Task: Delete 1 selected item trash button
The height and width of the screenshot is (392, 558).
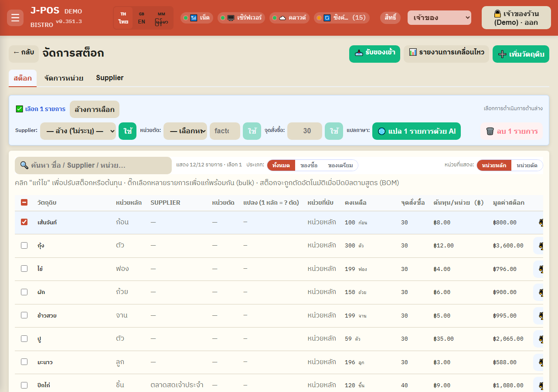Action: click(x=512, y=131)
